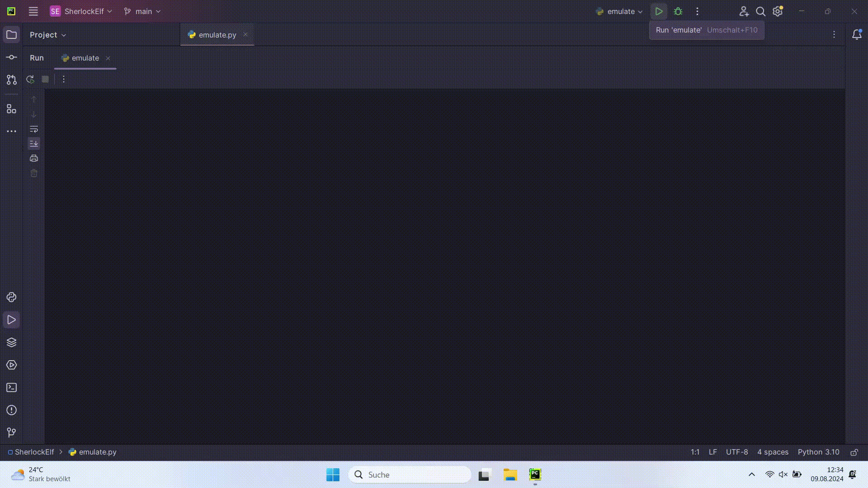
Task: Open the Terminal tool window
Action: click(11, 388)
